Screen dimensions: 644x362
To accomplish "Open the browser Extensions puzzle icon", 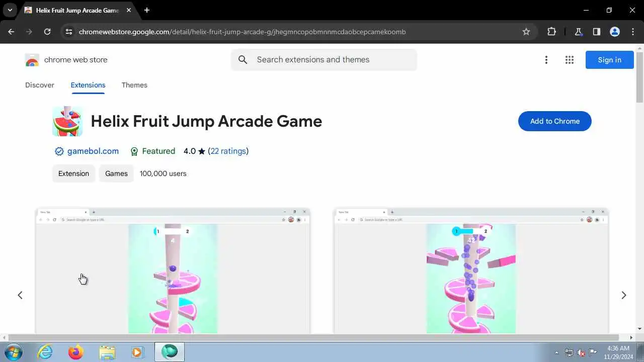I will (x=551, y=32).
